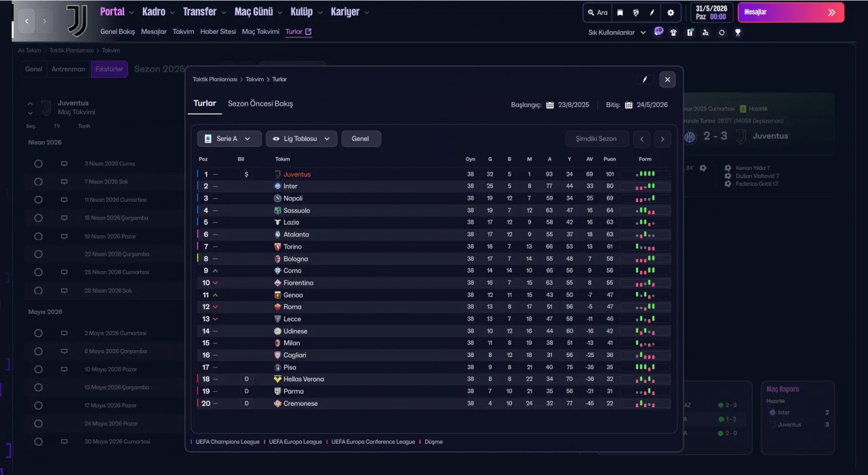Click the Genel button in table toolbar
This screenshot has width=868, height=475.
point(361,139)
